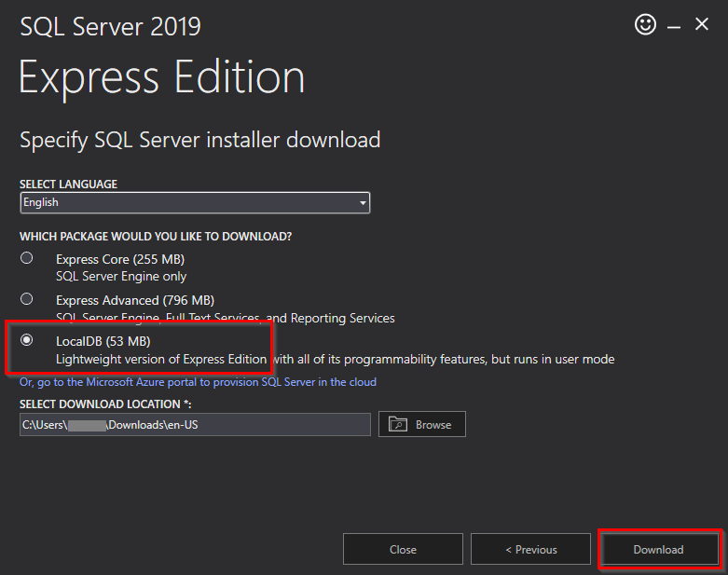This screenshot has height=575, width=728.
Task: Open the Microsoft Azure portal link
Action: coord(198,382)
